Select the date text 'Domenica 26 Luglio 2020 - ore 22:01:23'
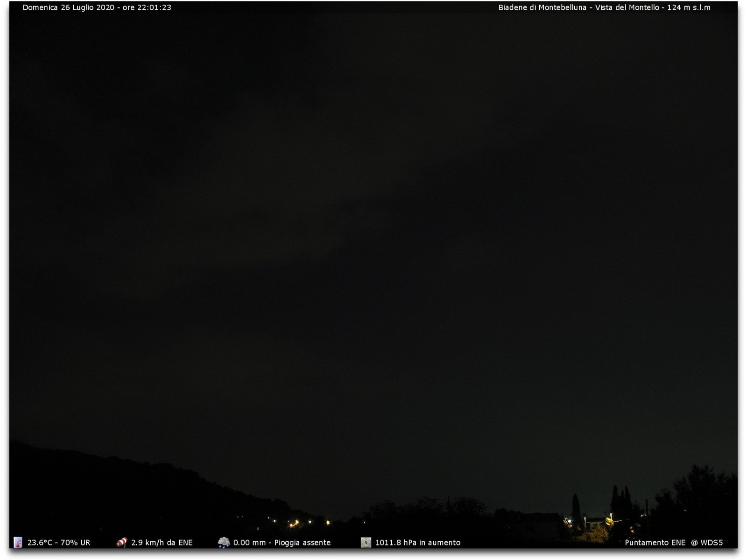 [97, 7]
